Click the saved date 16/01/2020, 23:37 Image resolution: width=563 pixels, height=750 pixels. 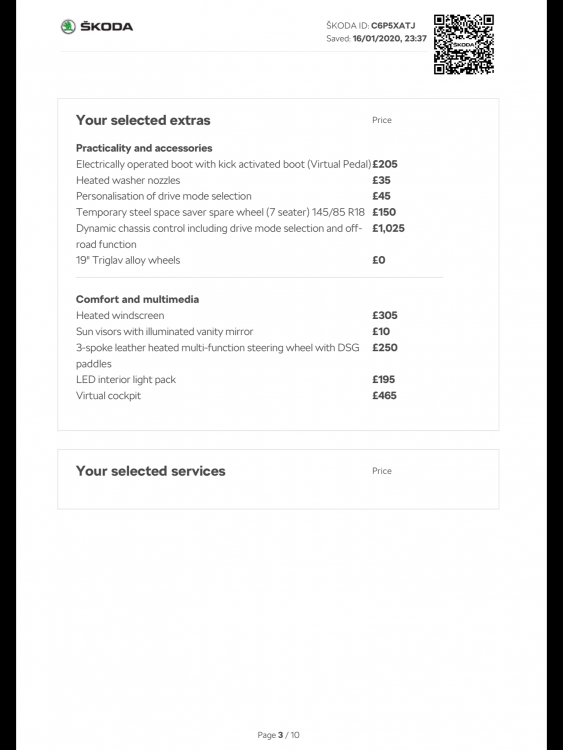coord(389,39)
